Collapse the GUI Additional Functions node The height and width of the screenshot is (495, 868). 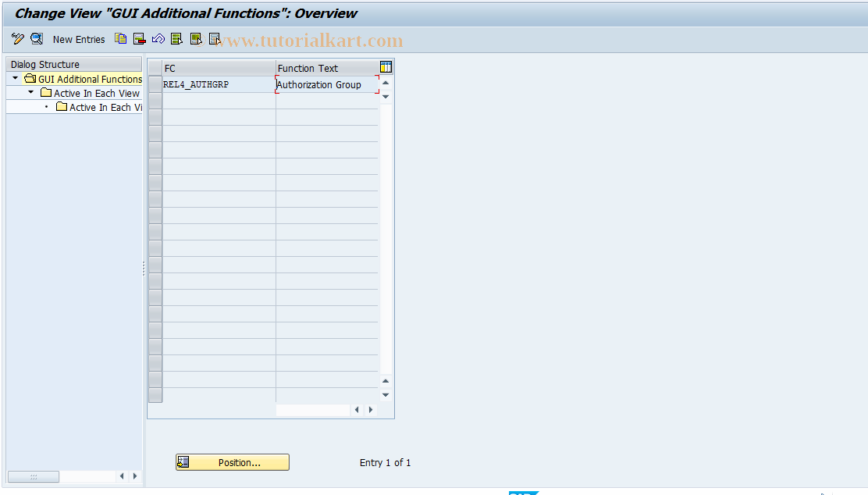click(16, 79)
